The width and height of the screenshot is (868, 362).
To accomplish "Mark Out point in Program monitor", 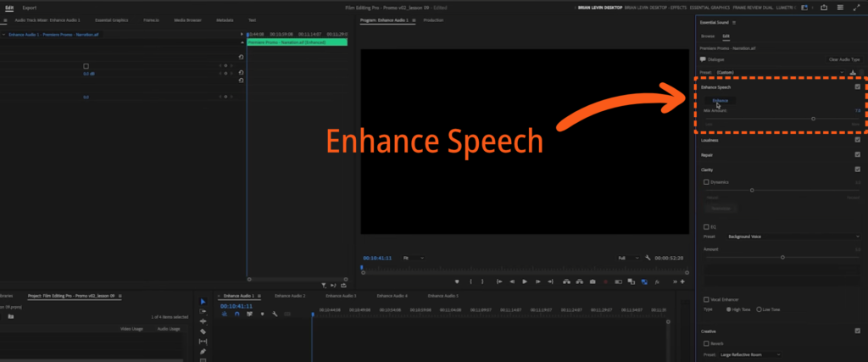I will coord(482,281).
